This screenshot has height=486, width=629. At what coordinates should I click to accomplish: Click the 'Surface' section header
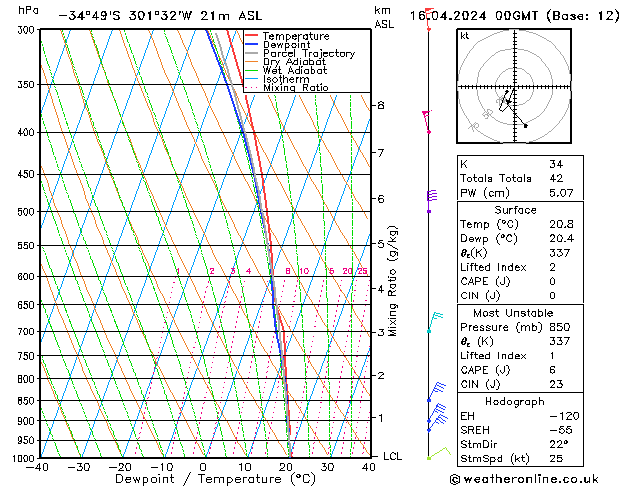click(515, 210)
